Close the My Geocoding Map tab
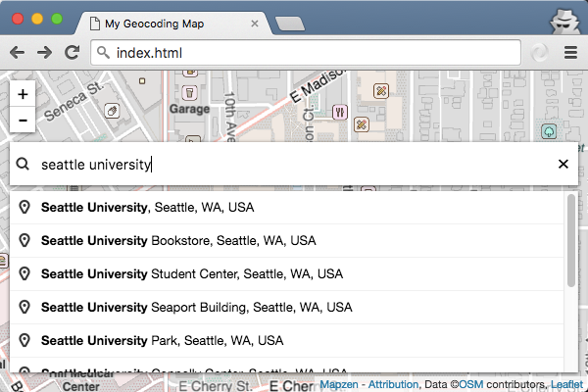This screenshot has height=392, width=588. click(x=255, y=24)
